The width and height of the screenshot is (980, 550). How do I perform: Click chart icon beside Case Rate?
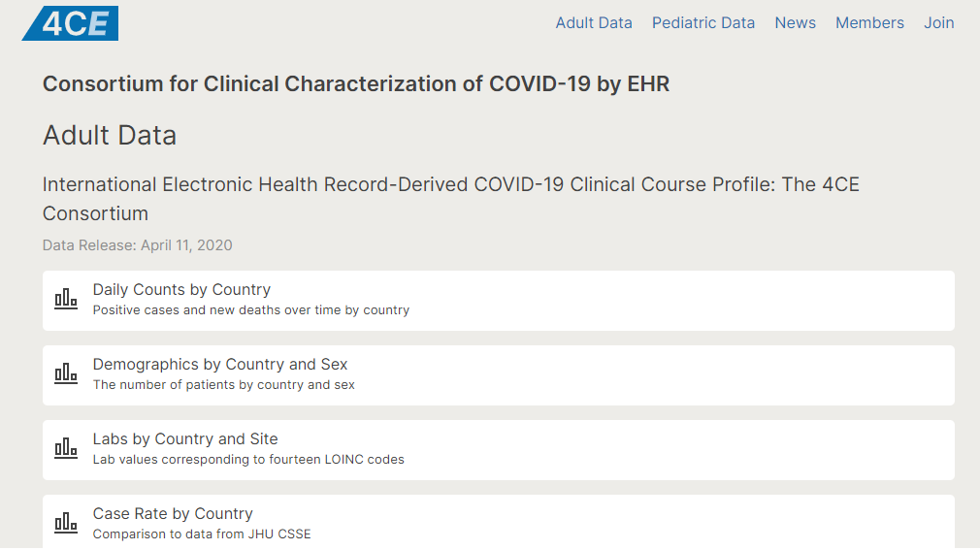[66, 523]
